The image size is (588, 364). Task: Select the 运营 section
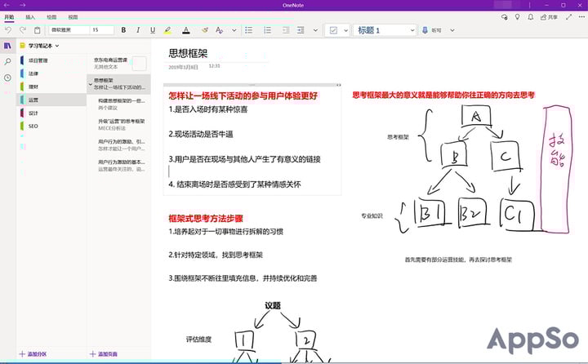(52, 100)
